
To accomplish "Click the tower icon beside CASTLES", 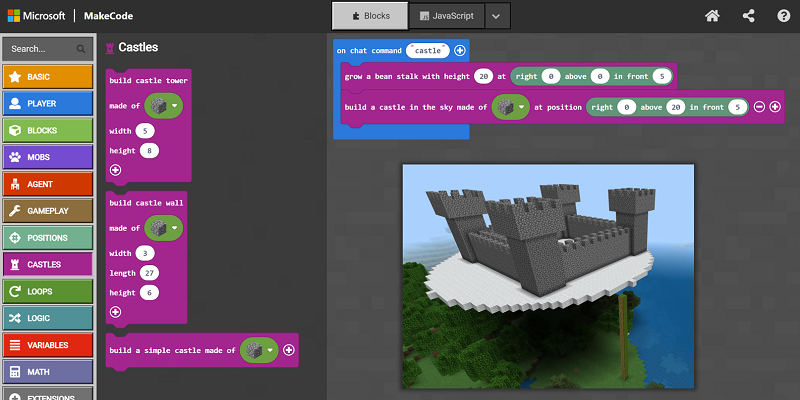I will (x=15, y=264).
